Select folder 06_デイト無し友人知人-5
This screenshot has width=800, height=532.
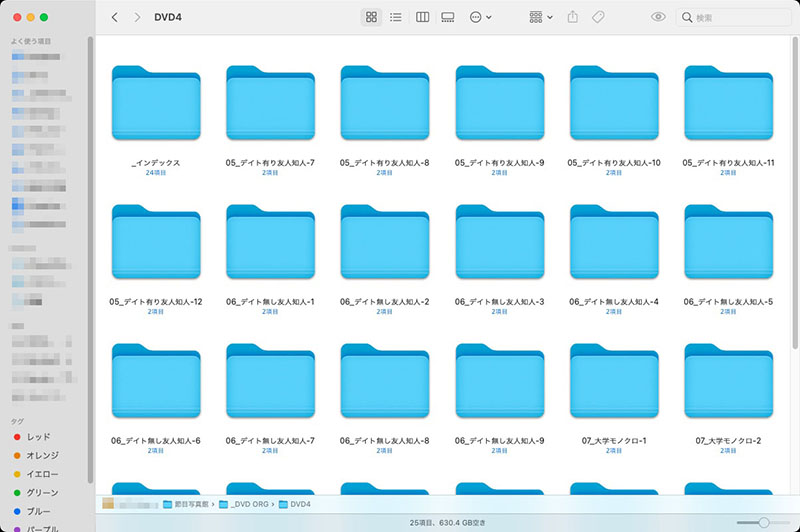coord(729,242)
